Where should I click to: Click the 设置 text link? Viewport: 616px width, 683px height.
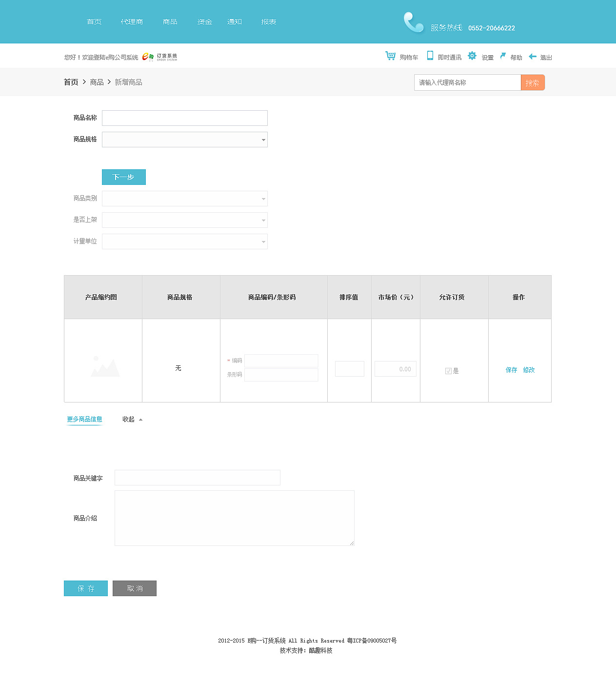pyautogui.click(x=488, y=58)
